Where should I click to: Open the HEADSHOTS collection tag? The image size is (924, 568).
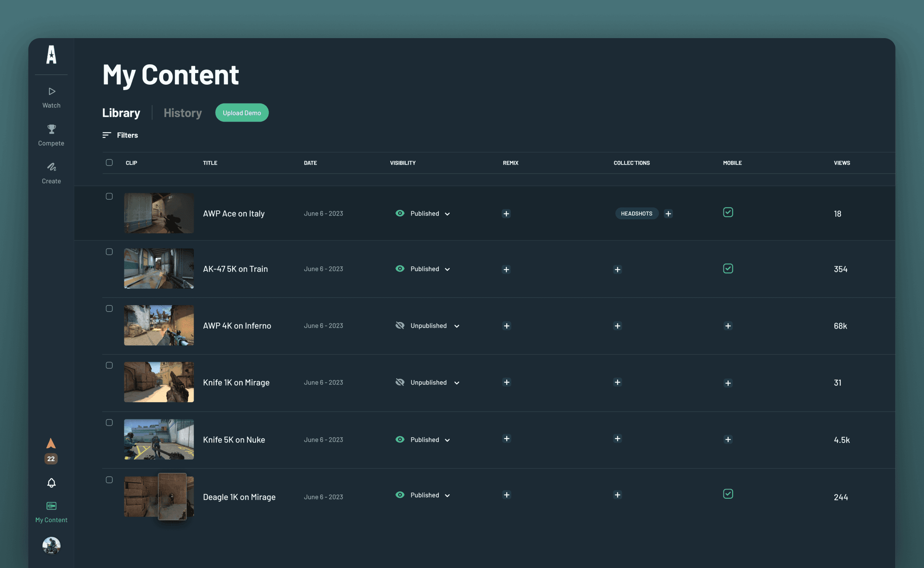tap(637, 214)
